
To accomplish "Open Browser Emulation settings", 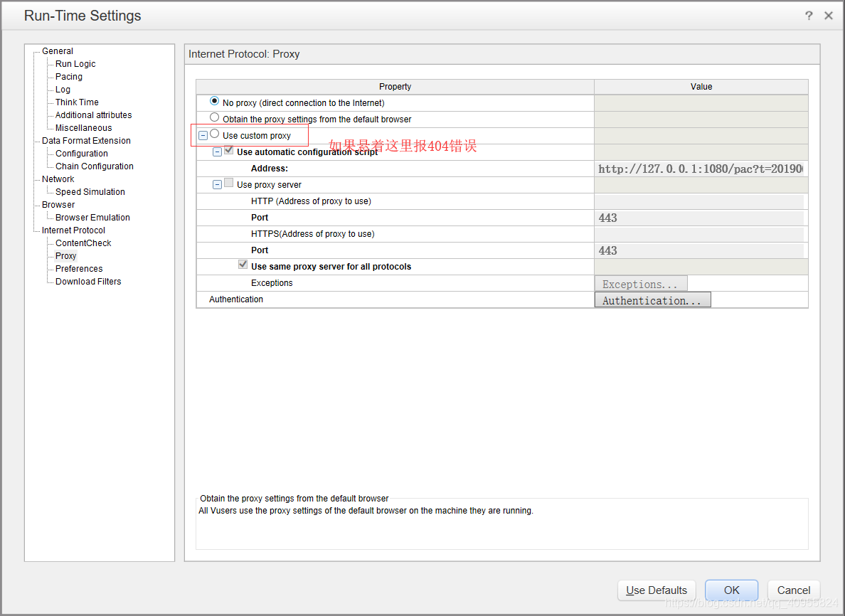I will point(92,217).
